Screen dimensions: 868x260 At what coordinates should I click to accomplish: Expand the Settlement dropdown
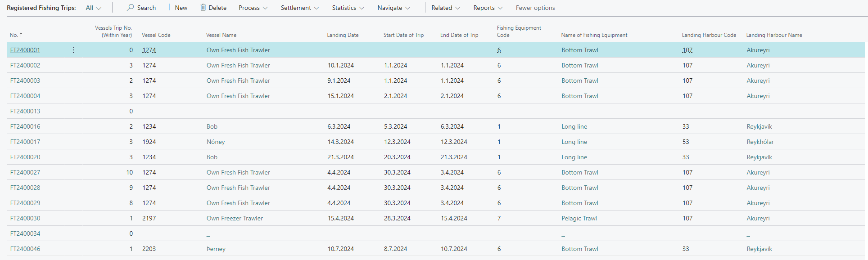299,8
